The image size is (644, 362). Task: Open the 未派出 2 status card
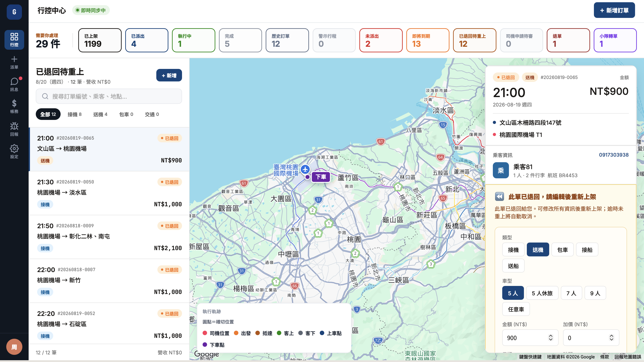click(381, 40)
